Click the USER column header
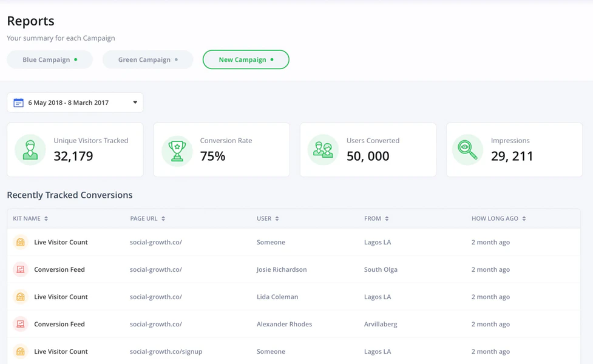Viewport: 593px width, 364px height. pyautogui.click(x=264, y=218)
